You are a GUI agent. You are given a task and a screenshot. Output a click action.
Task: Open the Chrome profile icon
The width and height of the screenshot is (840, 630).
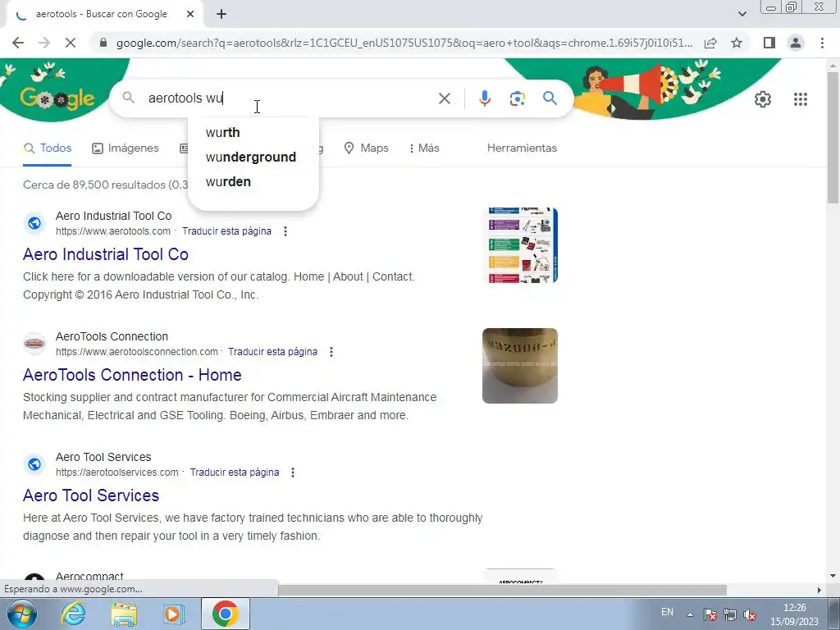[796, 43]
